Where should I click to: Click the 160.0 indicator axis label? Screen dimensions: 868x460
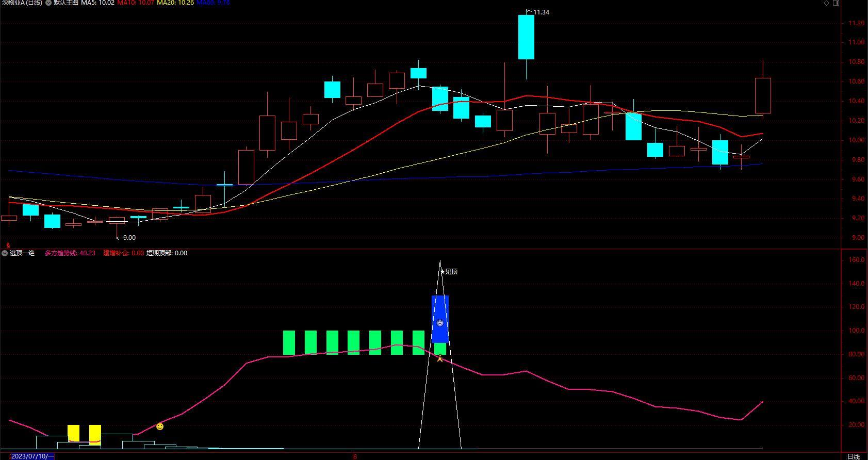coord(856,260)
